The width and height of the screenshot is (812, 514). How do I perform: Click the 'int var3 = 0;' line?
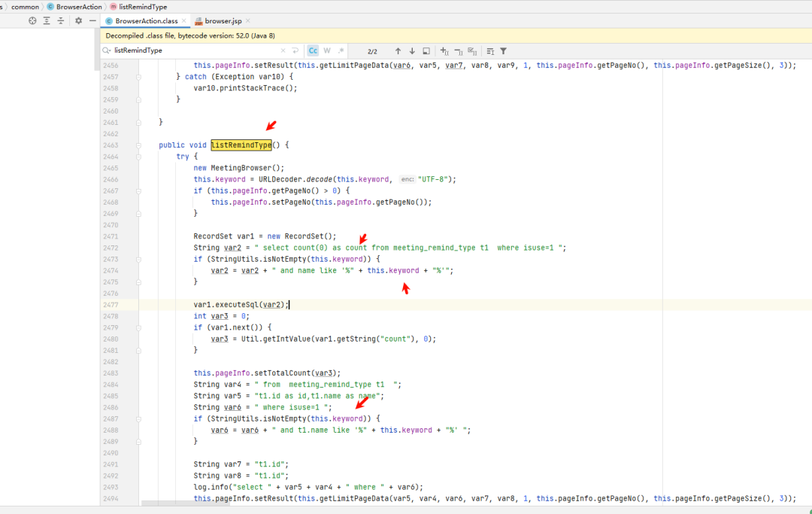pos(221,316)
